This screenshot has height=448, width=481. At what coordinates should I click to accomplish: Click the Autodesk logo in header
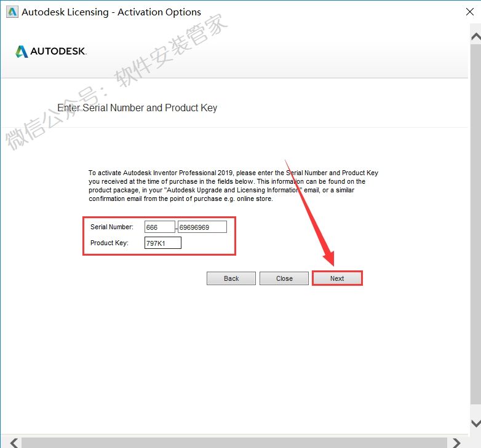coord(51,52)
